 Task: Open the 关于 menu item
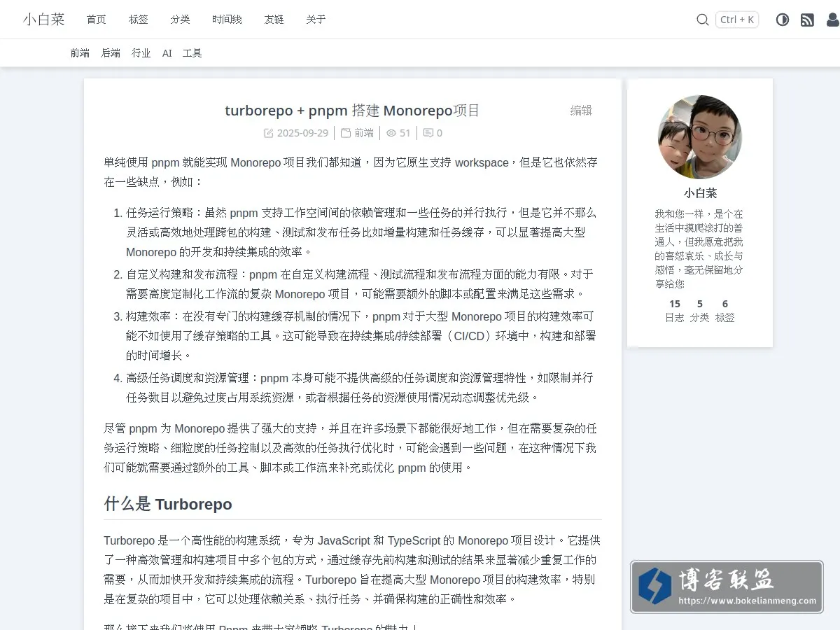point(316,20)
